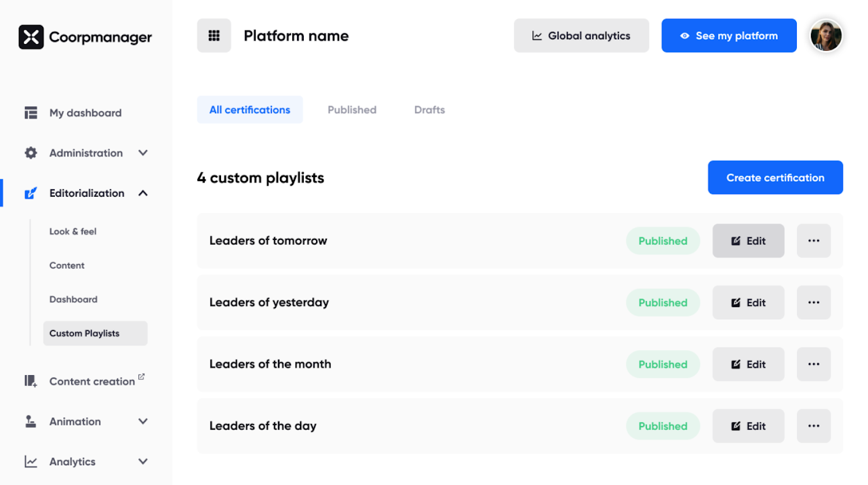This screenshot has height=485, width=868.
Task: Open more options for Leaders of the month
Action: pyautogui.click(x=814, y=364)
